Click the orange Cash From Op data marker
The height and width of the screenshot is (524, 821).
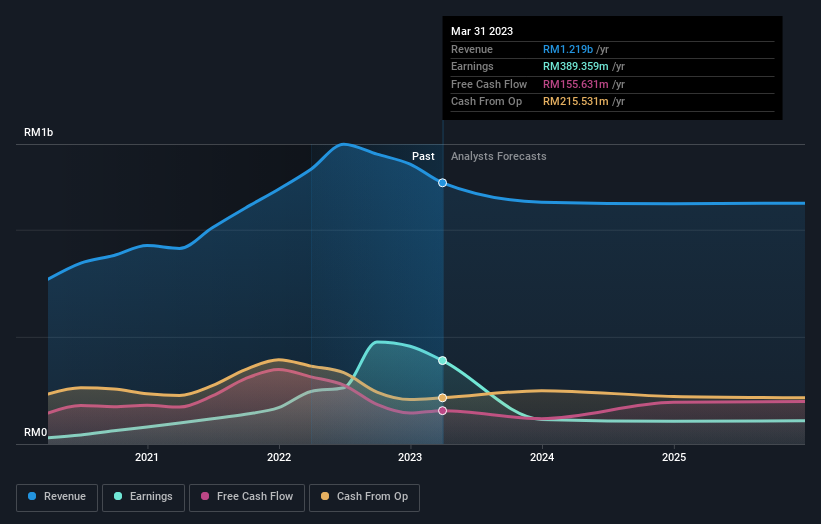tap(442, 398)
